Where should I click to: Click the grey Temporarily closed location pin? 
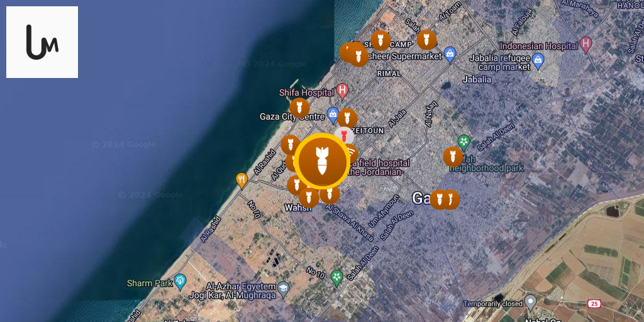pyautogui.click(x=531, y=303)
